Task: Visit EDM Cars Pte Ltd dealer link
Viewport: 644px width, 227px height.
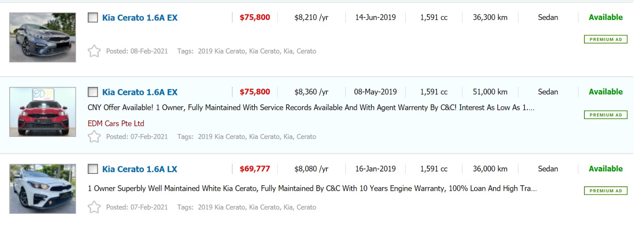Action: [116, 124]
